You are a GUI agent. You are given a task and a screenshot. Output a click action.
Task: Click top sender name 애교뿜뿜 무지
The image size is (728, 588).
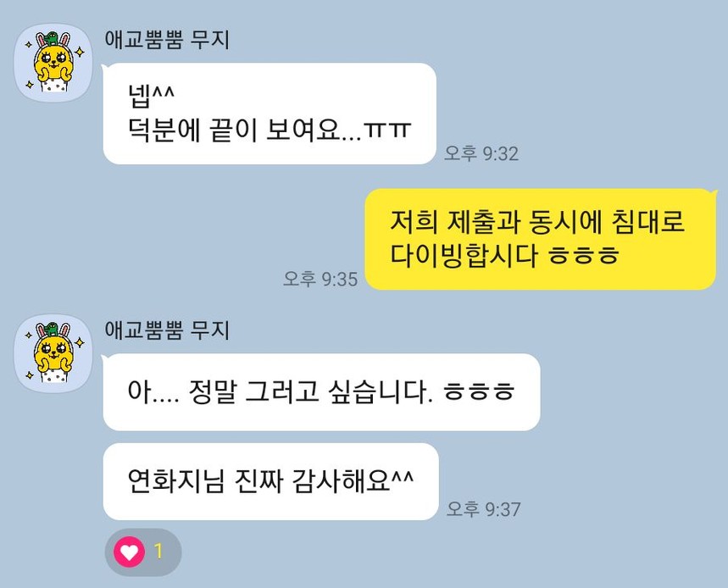coord(167,40)
